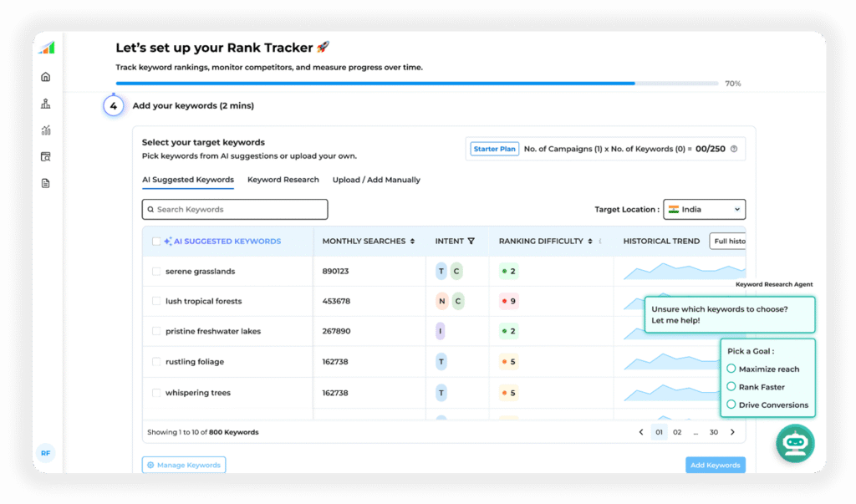Click the help icon beside 00/250
Viewport: 856px width, 504px height.
tap(734, 150)
